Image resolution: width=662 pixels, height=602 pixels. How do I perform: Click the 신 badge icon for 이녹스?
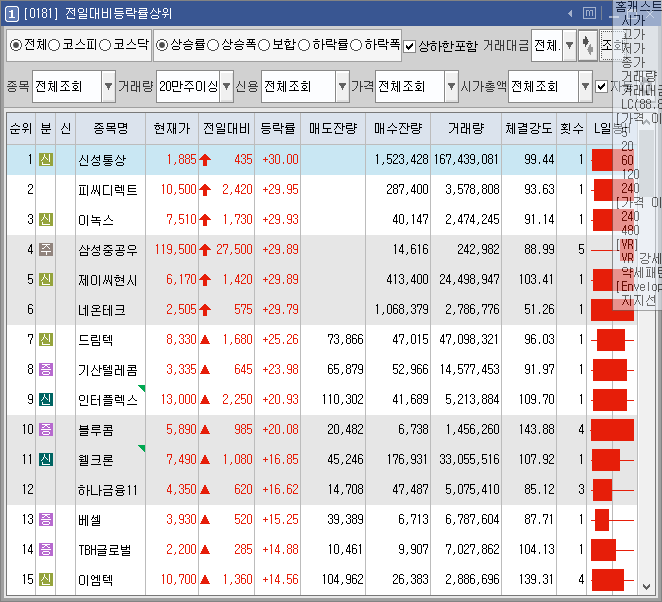(x=46, y=220)
